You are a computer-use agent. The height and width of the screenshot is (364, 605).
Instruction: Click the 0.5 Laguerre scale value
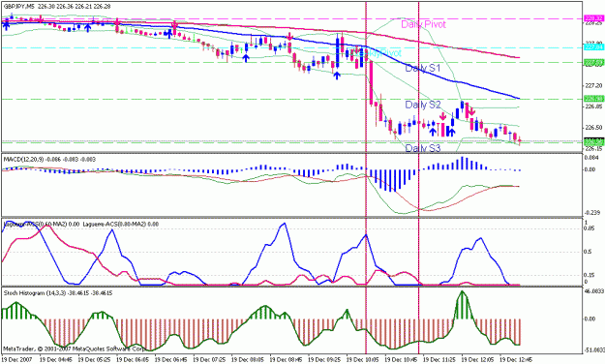[589, 252]
